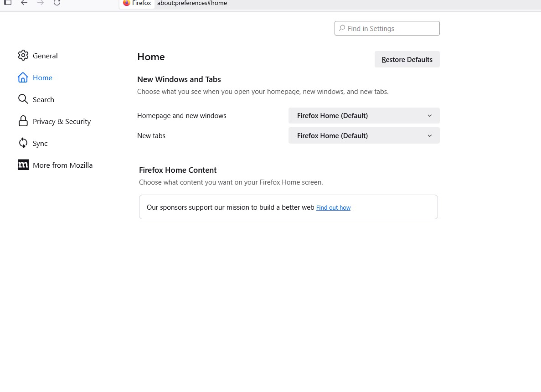The image size is (541, 392).
Task: Open More from Mozilla page
Action: pyautogui.click(x=63, y=165)
